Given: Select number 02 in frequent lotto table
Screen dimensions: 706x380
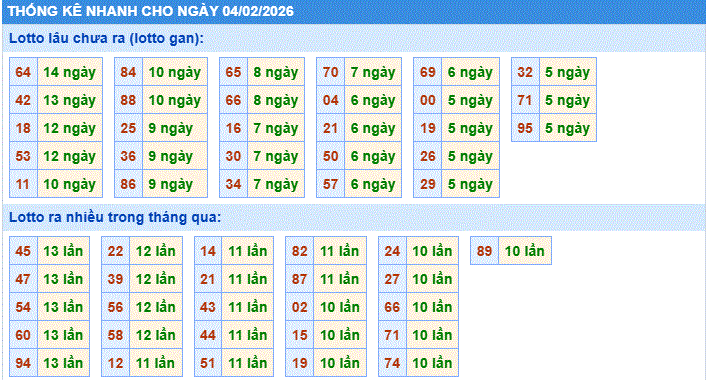Looking at the screenshot, I should coord(299,307).
